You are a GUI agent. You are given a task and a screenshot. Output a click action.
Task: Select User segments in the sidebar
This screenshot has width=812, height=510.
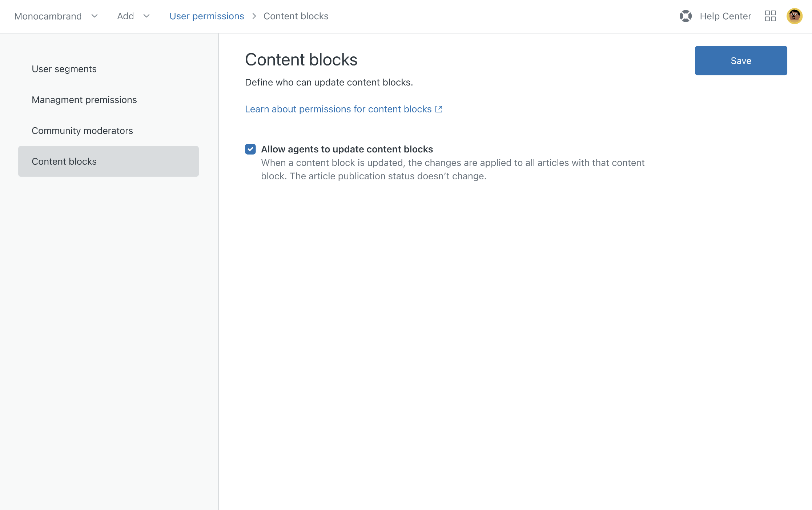[x=64, y=69]
